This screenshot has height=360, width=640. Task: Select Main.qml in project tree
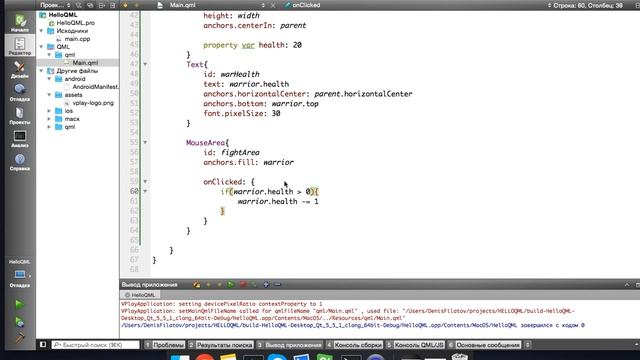pos(85,62)
